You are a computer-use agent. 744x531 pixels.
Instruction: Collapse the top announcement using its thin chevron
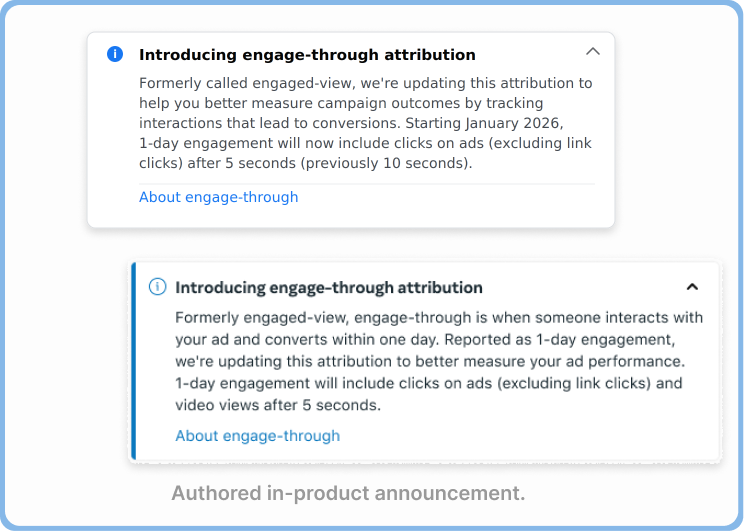point(593,51)
